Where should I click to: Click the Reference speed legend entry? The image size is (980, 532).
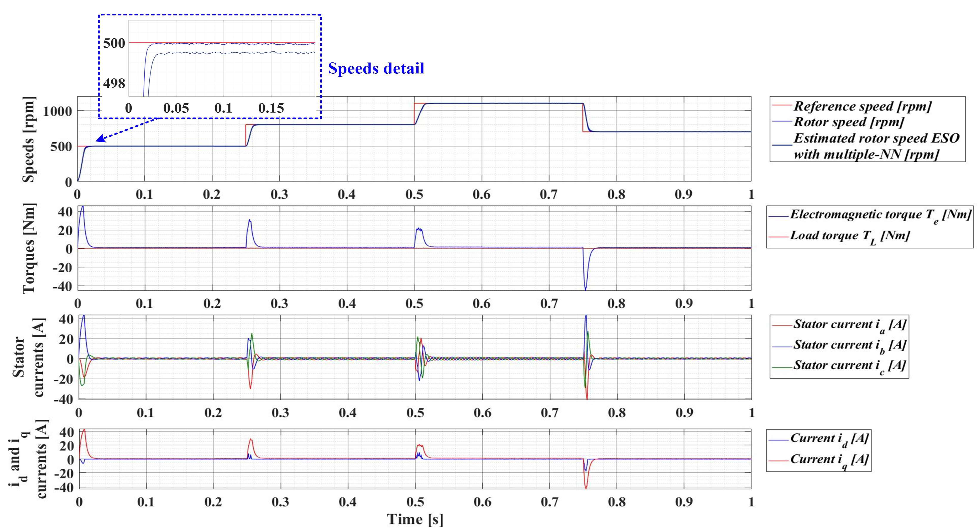coord(862,106)
